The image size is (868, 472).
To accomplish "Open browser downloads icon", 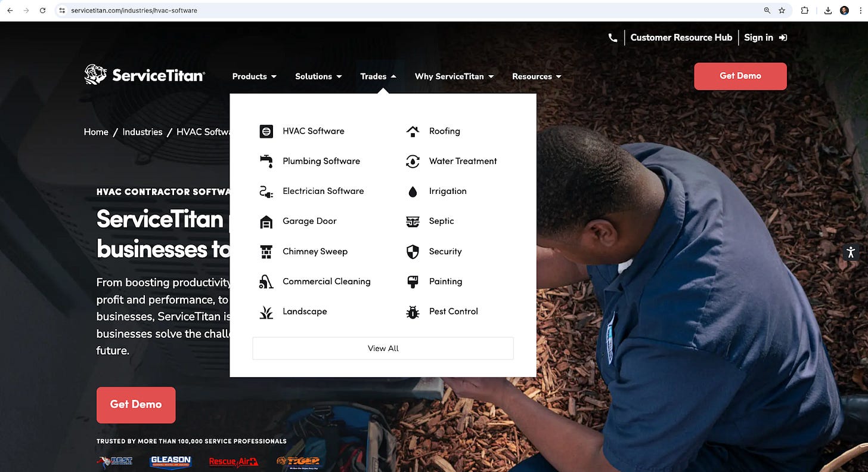I will pos(828,11).
